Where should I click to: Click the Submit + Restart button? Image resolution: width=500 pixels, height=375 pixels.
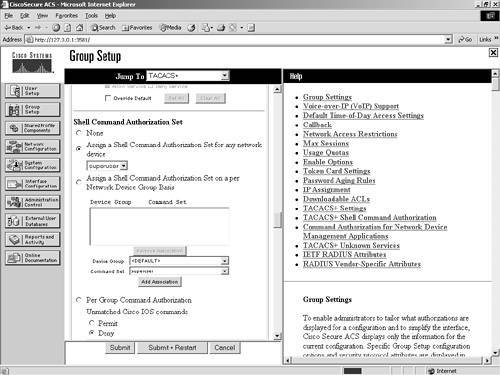172,348
